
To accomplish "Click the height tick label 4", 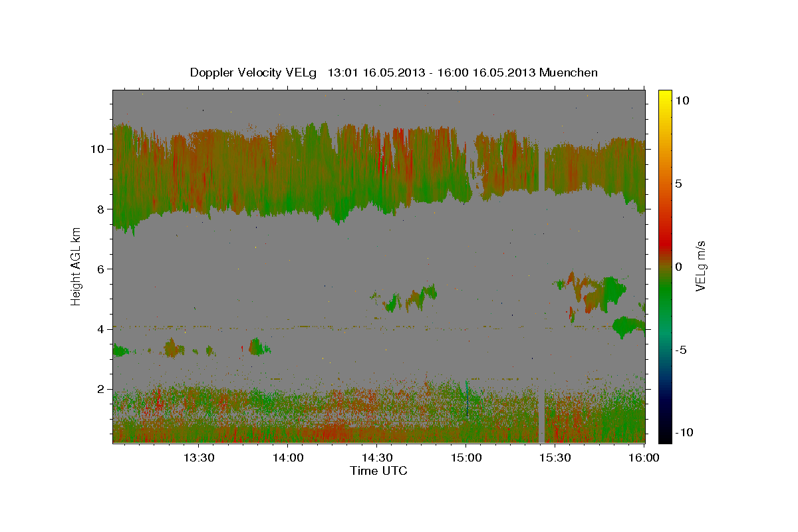I will click(102, 329).
